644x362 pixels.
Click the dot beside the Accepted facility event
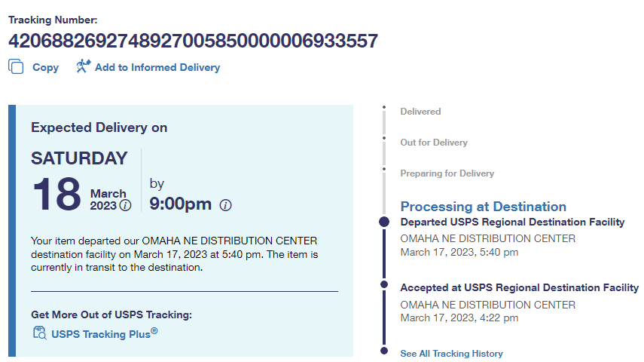[384, 284]
